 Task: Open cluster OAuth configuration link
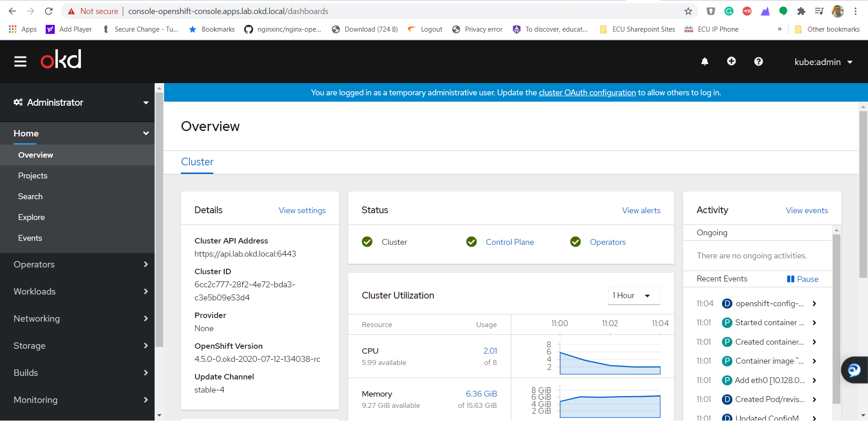(587, 93)
